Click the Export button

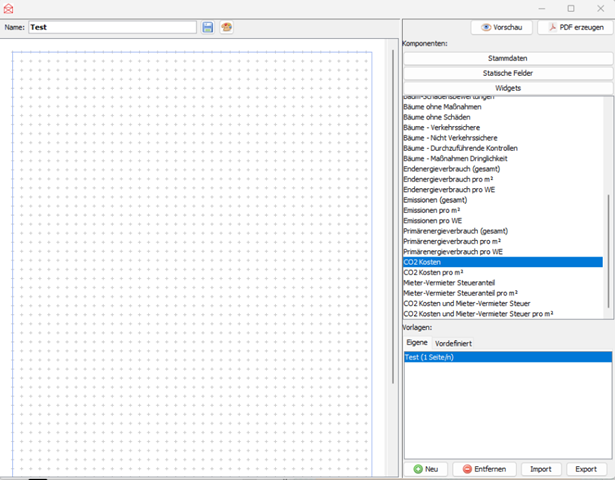pyautogui.click(x=586, y=468)
